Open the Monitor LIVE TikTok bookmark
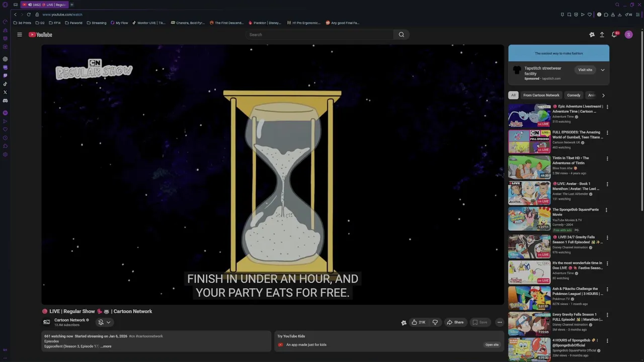Screen dimensions: 644x362 pos(149,23)
